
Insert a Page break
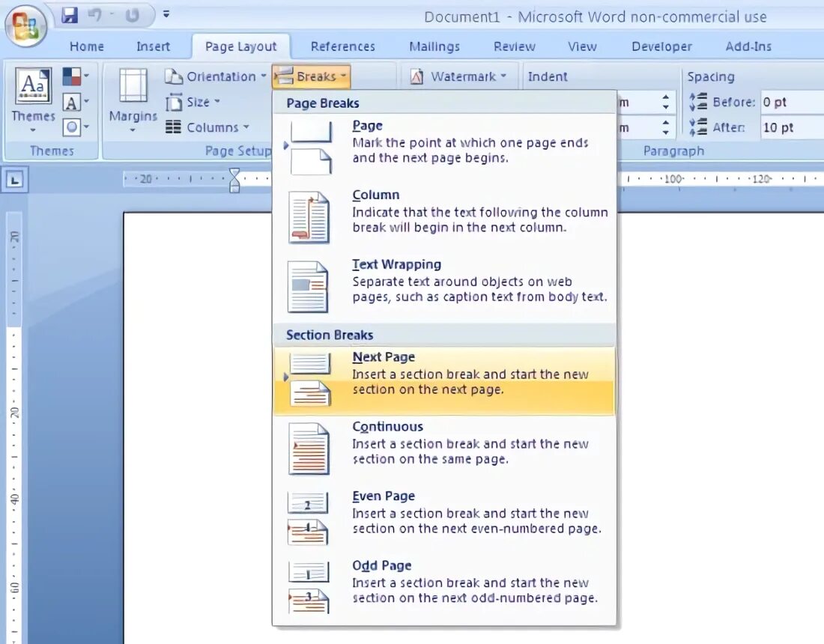[x=444, y=149]
